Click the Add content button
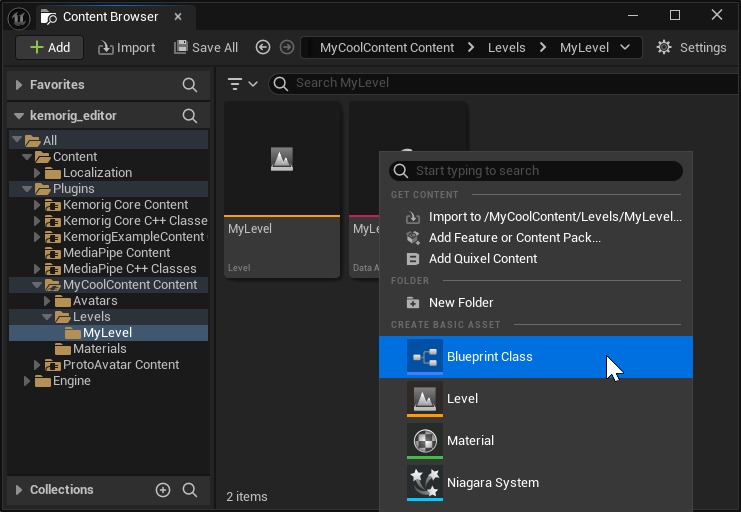Screen dimensions: 741x512 49,47
